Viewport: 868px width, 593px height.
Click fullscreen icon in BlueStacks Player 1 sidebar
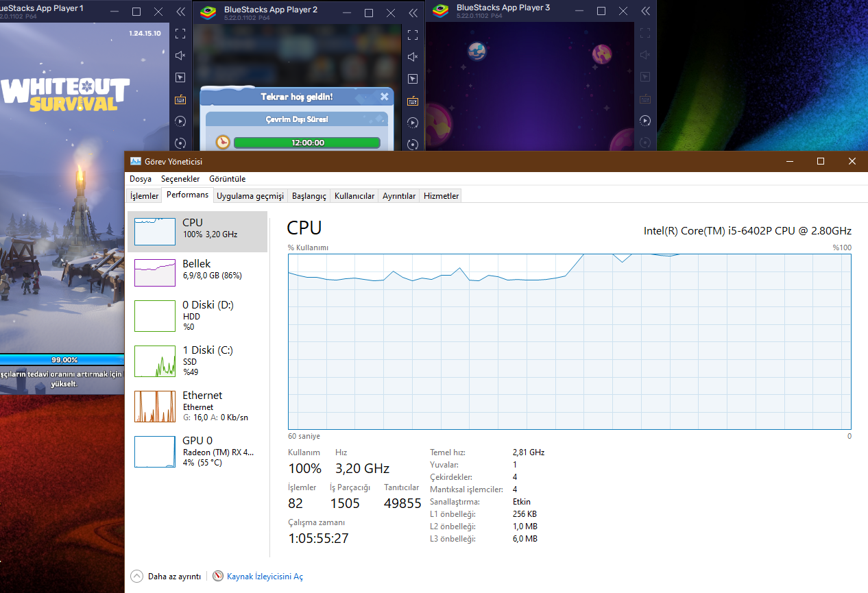click(180, 33)
